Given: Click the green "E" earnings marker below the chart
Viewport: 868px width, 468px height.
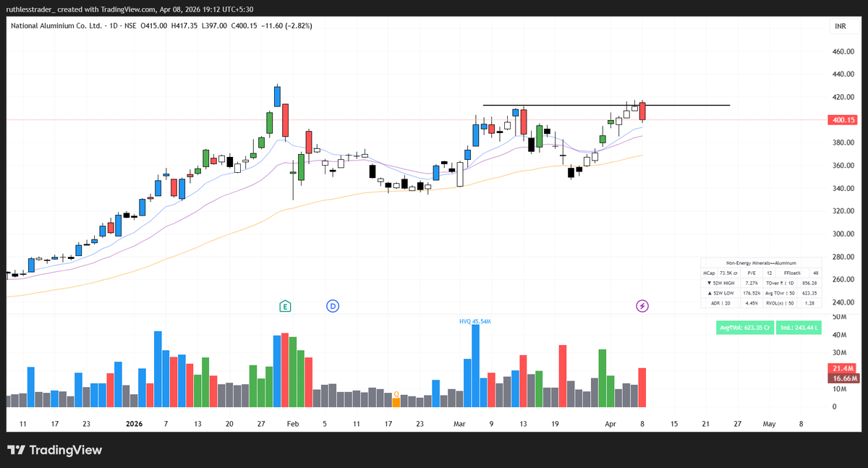Looking at the screenshot, I should click(285, 306).
